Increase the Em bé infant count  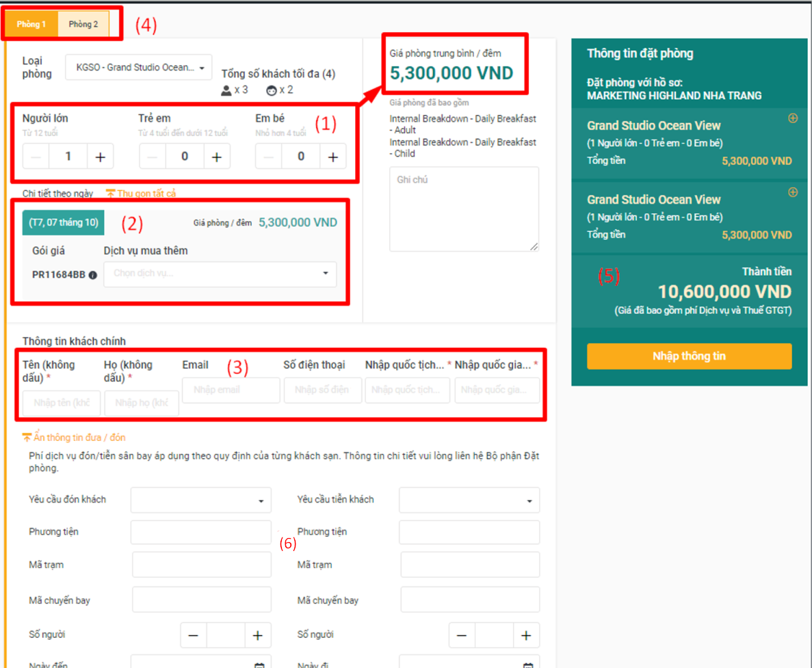333,157
